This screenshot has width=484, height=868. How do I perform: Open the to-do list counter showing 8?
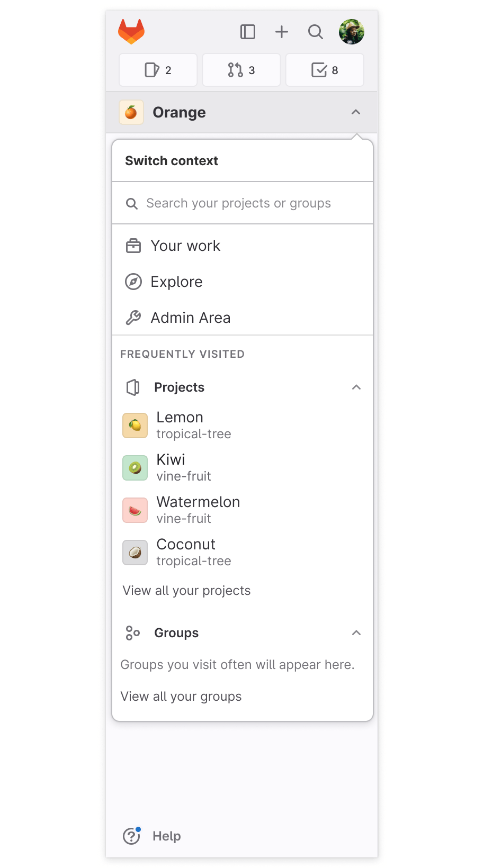[x=325, y=69]
